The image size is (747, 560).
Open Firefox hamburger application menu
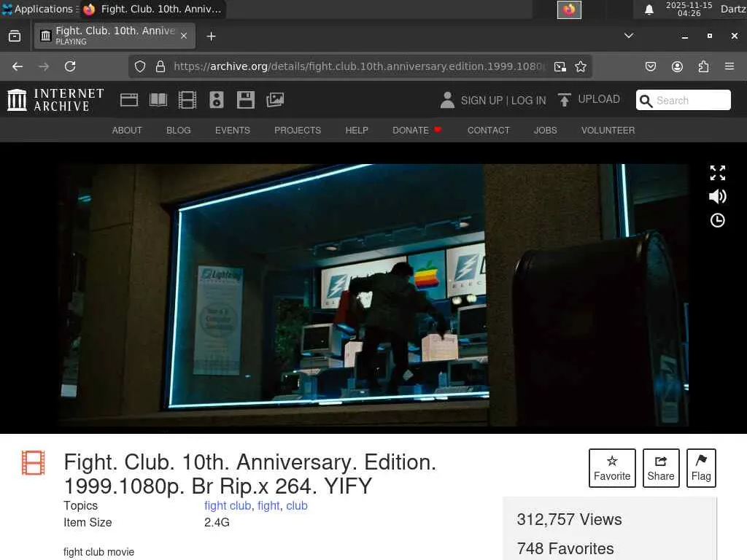pos(729,66)
